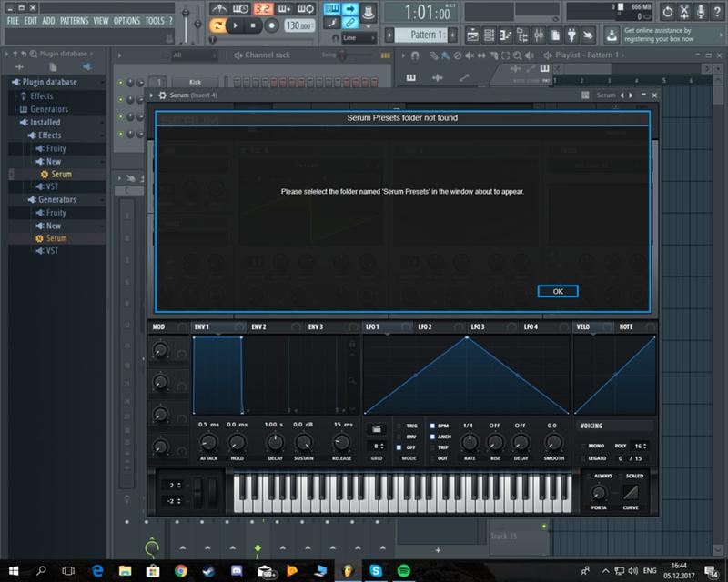Enable the TRIG LFO mode checkbox
728x582 pixels.
[x=399, y=426]
